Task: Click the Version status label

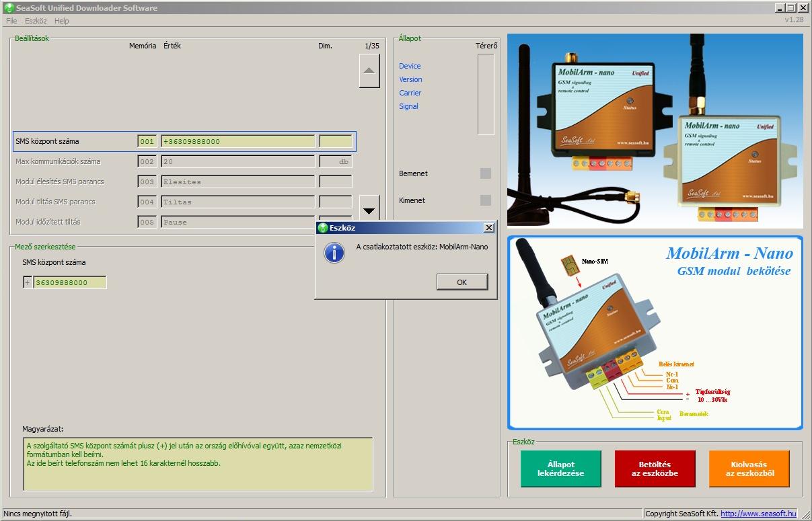Action: 410,79
